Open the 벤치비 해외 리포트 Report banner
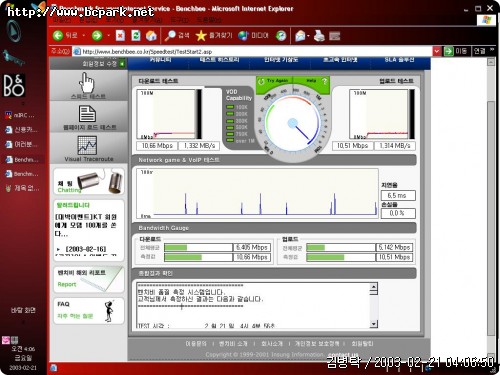Image resolution: width=500 pixels, height=375 pixels. 89,279
